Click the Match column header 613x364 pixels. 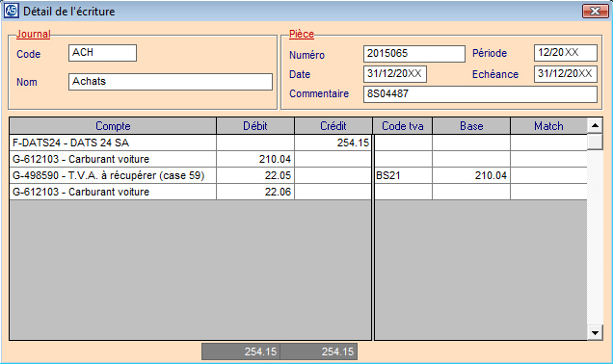click(x=548, y=126)
